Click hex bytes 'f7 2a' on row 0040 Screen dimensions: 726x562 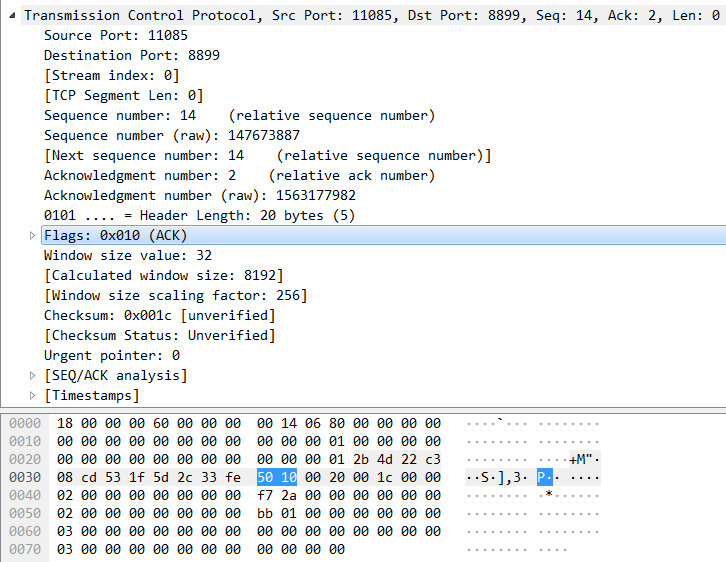click(277, 495)
